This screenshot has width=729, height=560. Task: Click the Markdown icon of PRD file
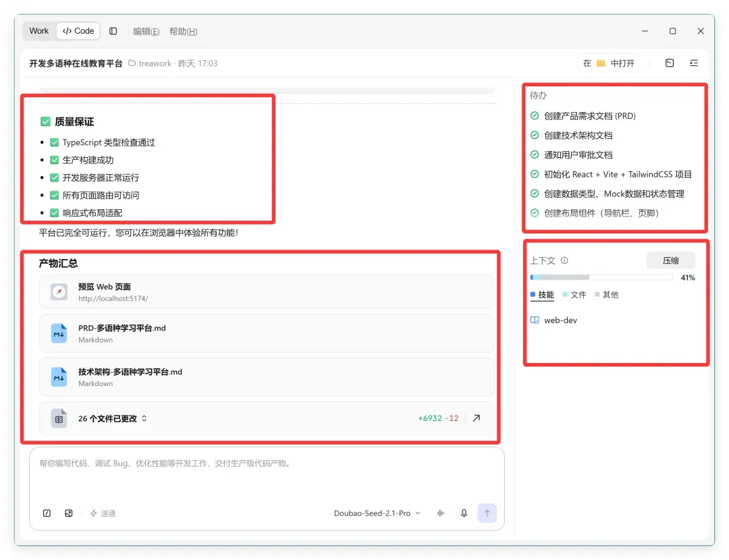point(59,333)
